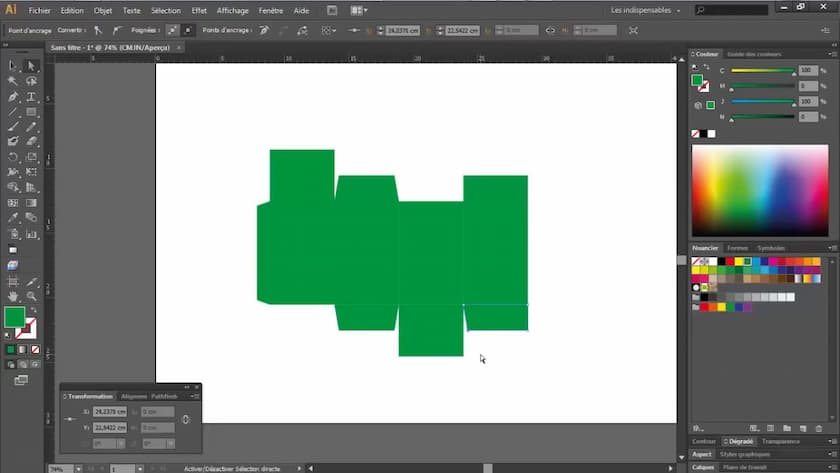Click the Change Screen Mode icon

pos(21,380)
